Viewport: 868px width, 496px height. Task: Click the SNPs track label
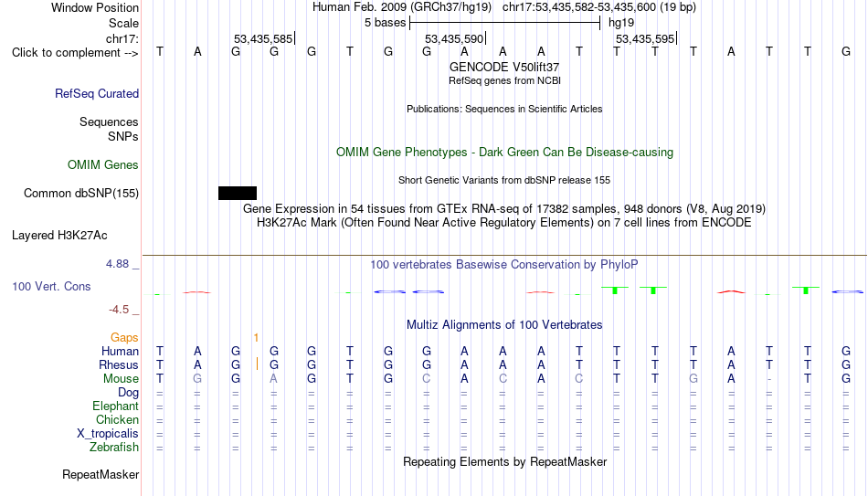123,136
